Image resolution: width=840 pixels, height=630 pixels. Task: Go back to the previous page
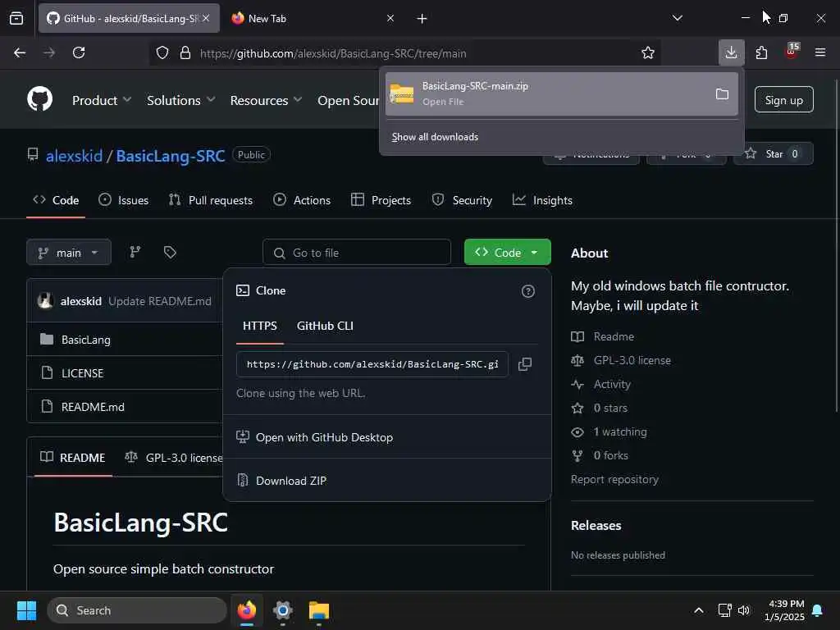[x=20, y=52]
